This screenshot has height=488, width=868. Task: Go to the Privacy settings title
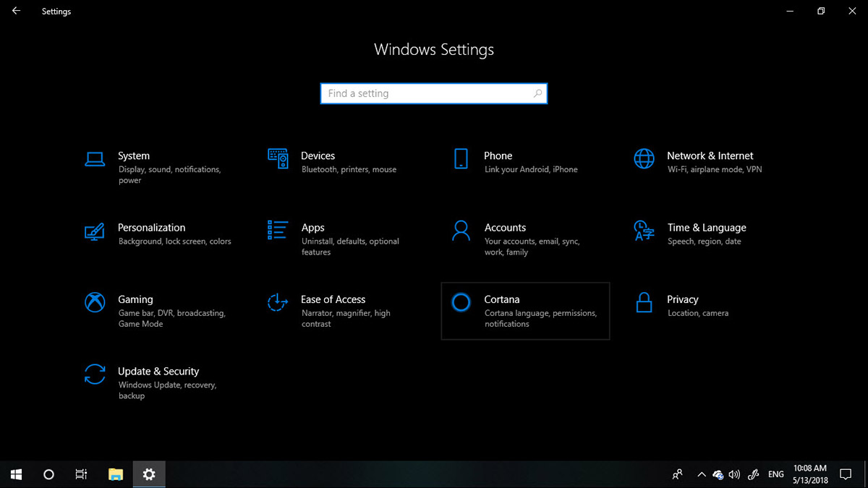pos(683,299)
